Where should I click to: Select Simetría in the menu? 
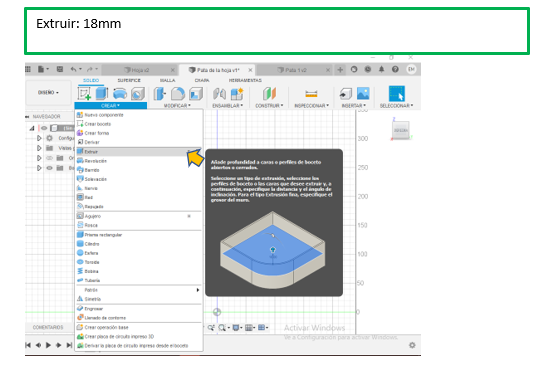click(139, 299)
